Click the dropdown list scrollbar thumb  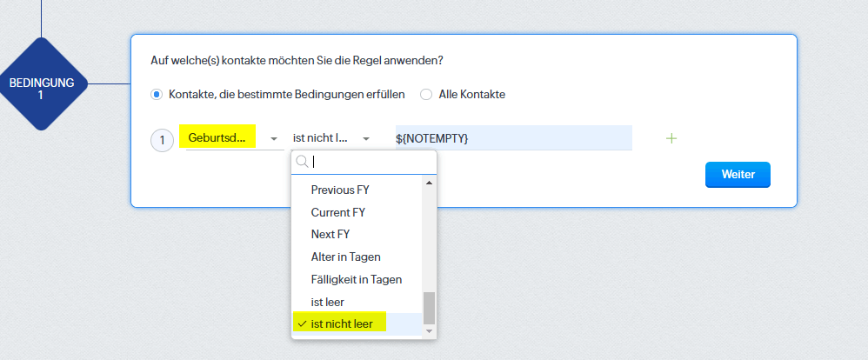(x=429, y=308)
